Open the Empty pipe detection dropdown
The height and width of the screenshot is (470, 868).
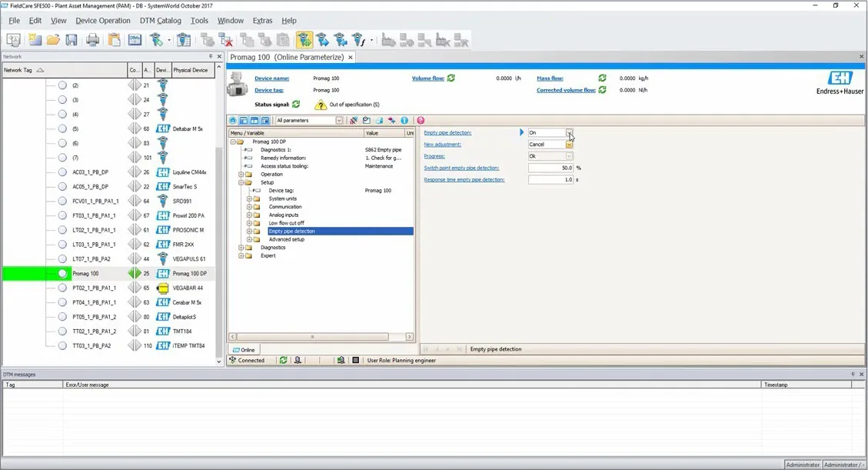click(x=569, y=133)
